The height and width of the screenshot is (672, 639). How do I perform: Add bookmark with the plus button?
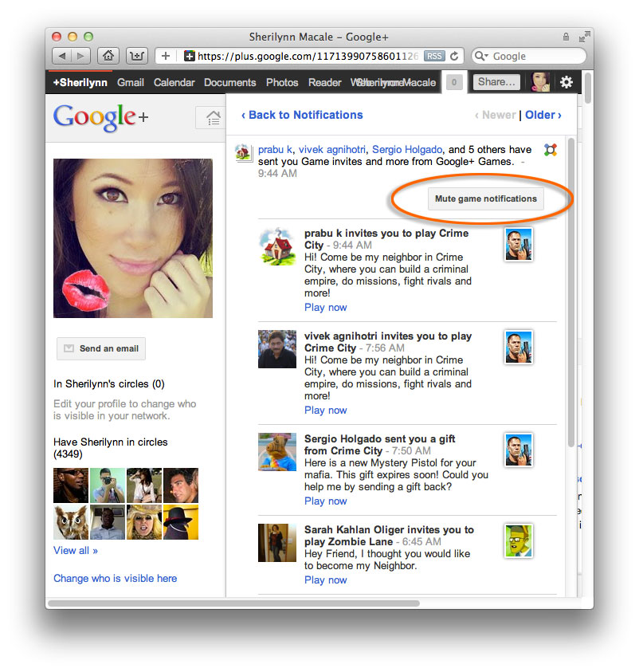pyautogui.click(x=165, y=56)
